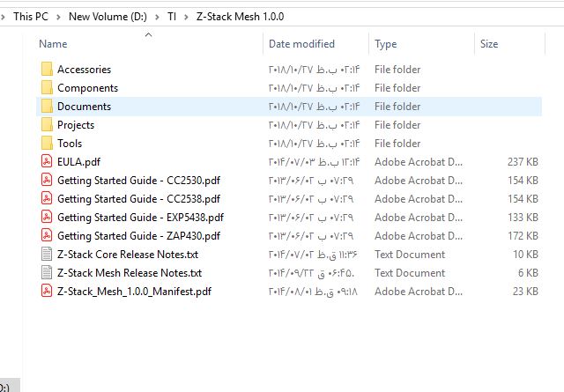Click the Documents folder icon
Screen dimensions: 564x392
(x=47, y=106)
